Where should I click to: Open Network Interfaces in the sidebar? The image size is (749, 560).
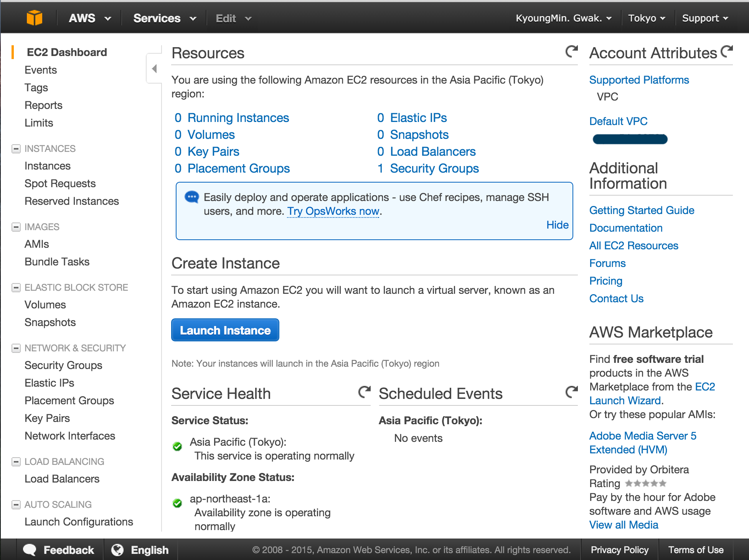70,436
